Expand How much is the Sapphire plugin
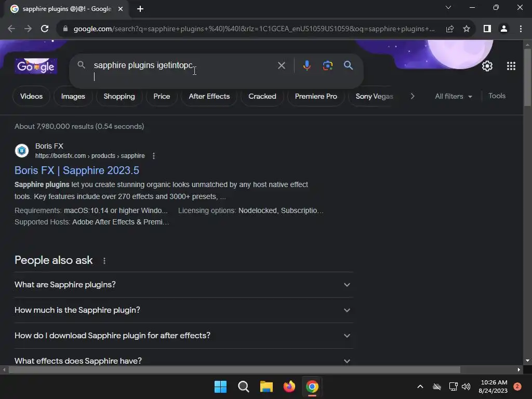532x399 pixels. [x=183, y=310]
